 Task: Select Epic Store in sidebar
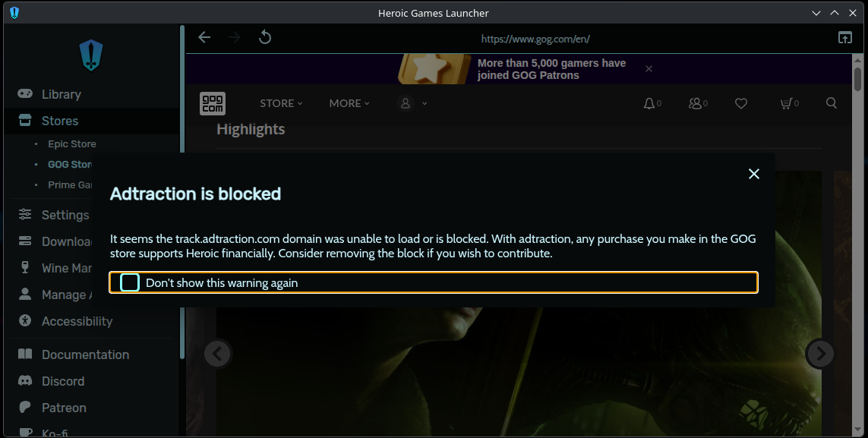(71, 143)
